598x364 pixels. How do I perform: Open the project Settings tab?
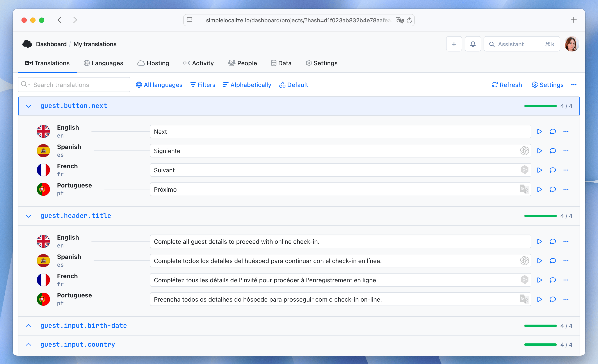[x=322, y=63]
